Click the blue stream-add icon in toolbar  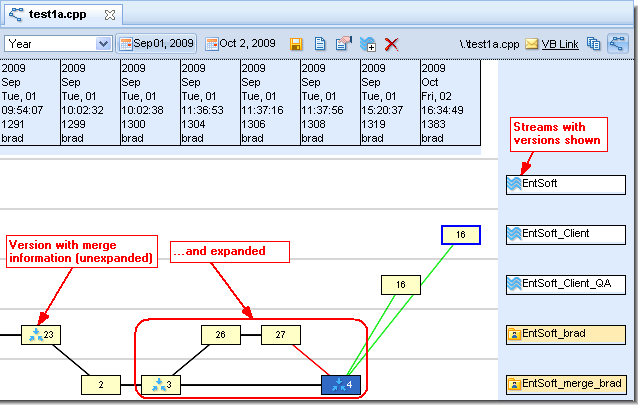368,44
